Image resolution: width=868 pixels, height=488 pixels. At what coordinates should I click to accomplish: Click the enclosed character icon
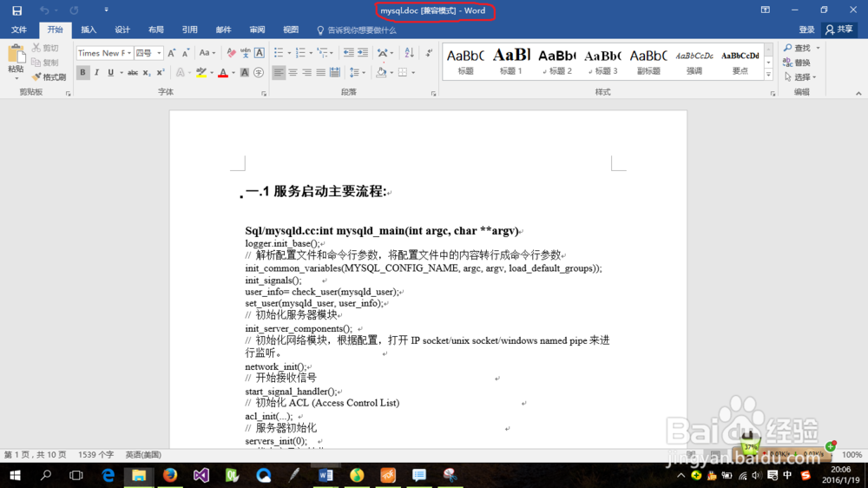pos(259,73)
